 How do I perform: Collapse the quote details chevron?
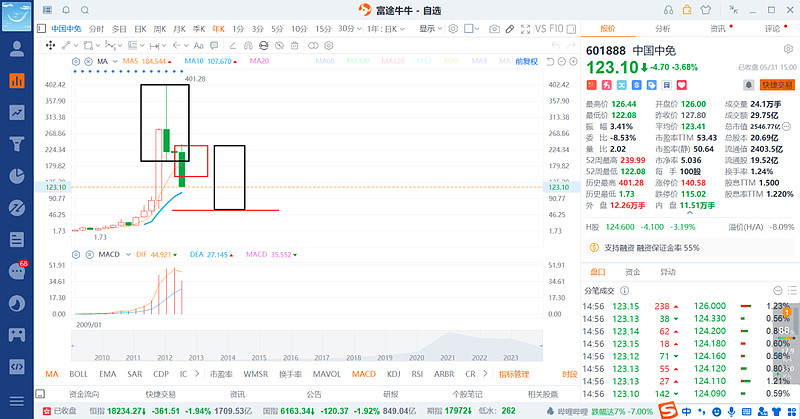point(690,213)
